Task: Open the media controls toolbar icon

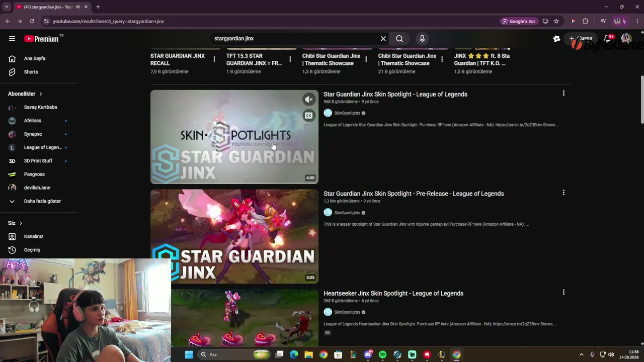Action: (603, 21)
